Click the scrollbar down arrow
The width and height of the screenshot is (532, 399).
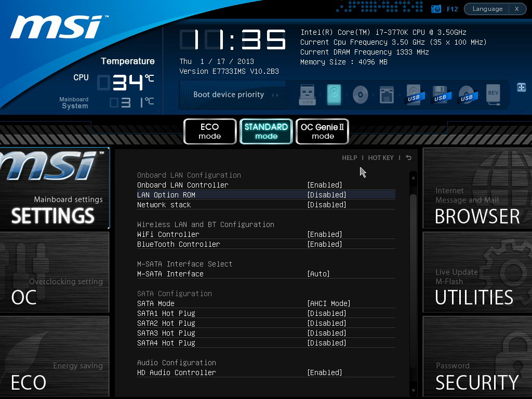413,391
